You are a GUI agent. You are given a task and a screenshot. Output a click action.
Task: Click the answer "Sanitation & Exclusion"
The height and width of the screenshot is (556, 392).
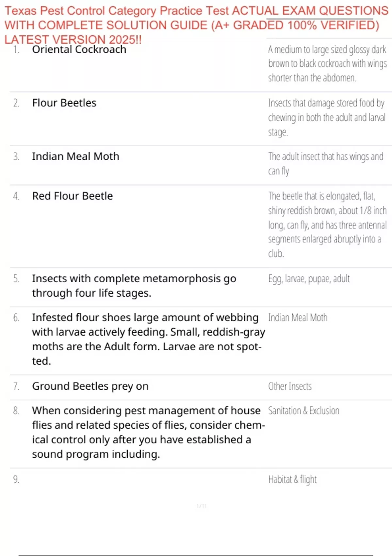tap(303, 411)
